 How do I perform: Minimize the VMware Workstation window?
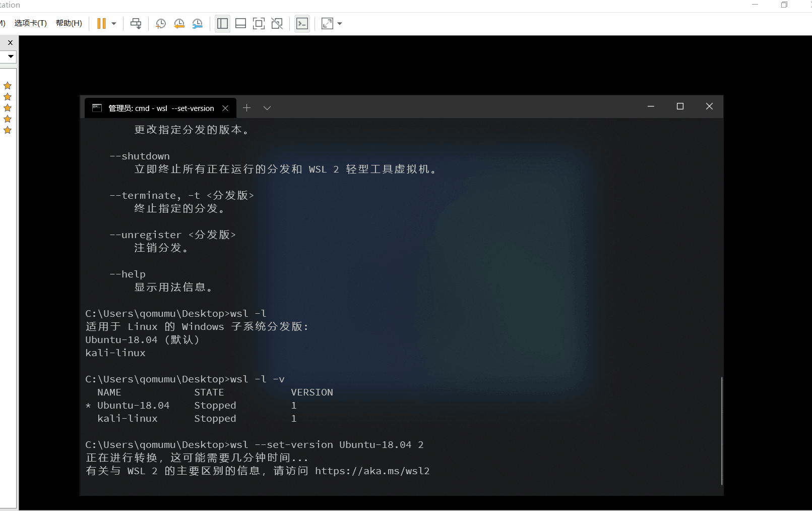(755, 5)
